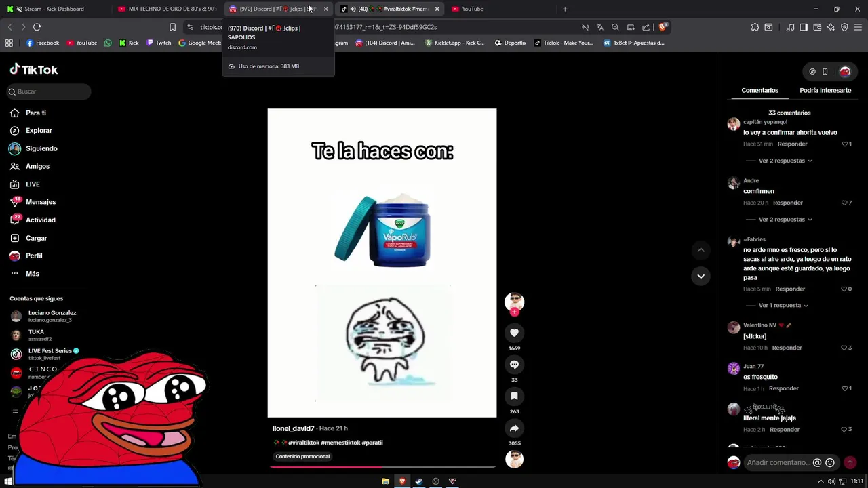Open the WhatsApp bookmark icon
This screenshot has width=868, height=488.
point(108,43)
